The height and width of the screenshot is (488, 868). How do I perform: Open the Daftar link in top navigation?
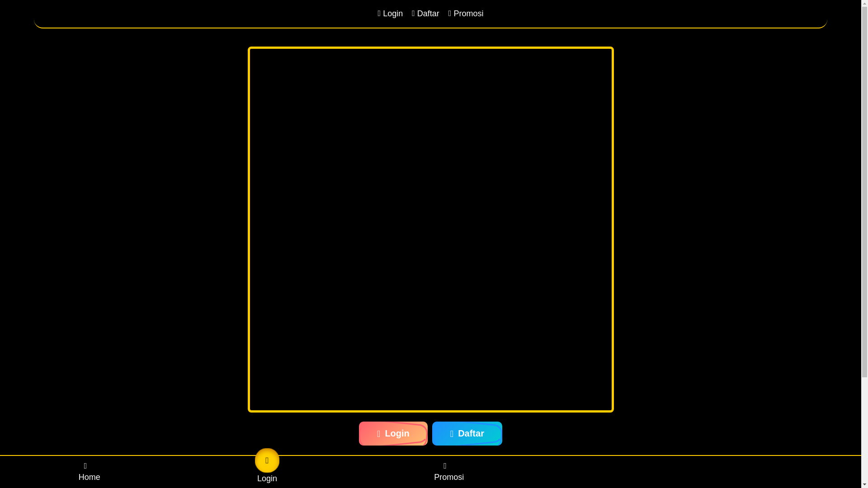tap(425, 14)
